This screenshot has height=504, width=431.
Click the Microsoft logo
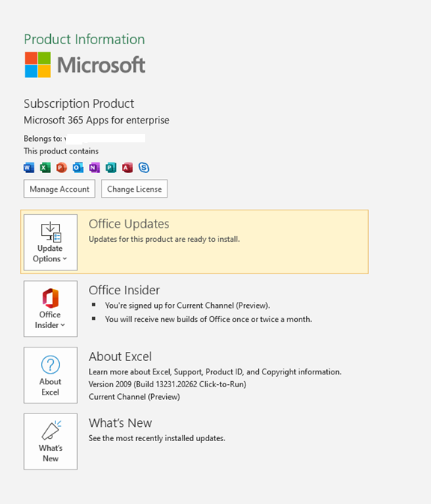(x=85, y=65)
